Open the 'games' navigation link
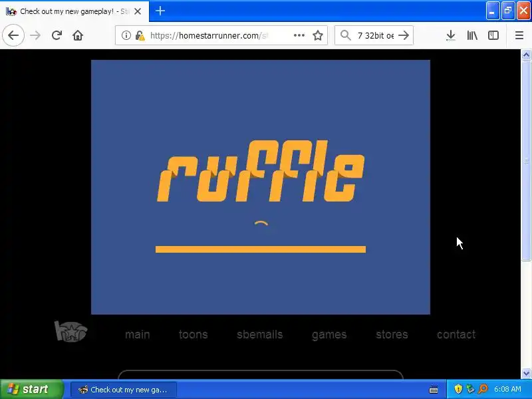The height and width of the screenshot is (399, 532). 329,334
